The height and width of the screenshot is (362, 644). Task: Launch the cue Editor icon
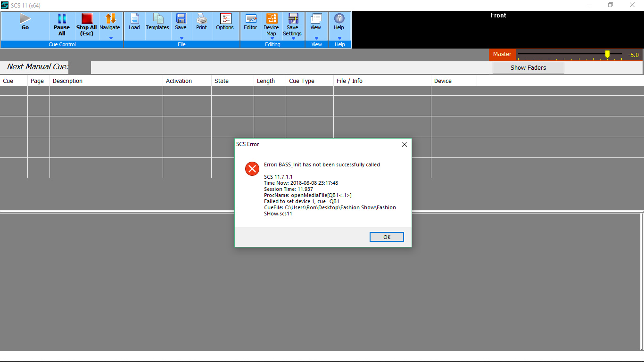click(x=250, y=19)
